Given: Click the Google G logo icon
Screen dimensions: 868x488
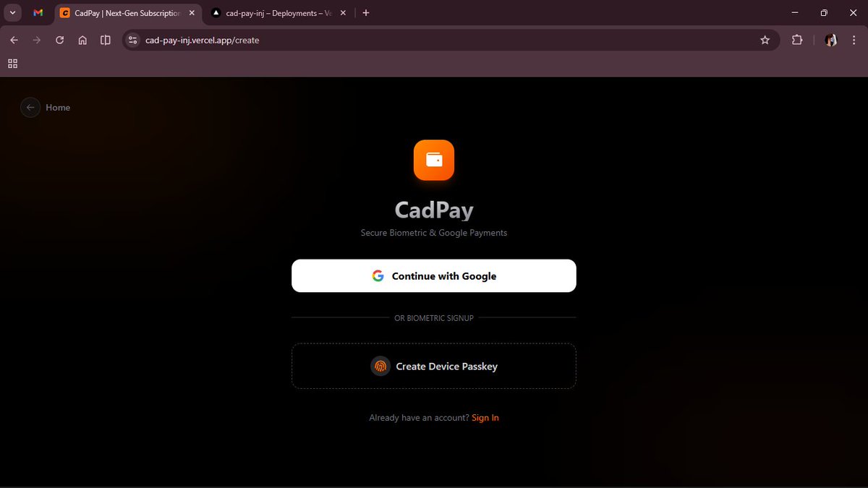Looking at the screenshot, I should coord(378,275).
